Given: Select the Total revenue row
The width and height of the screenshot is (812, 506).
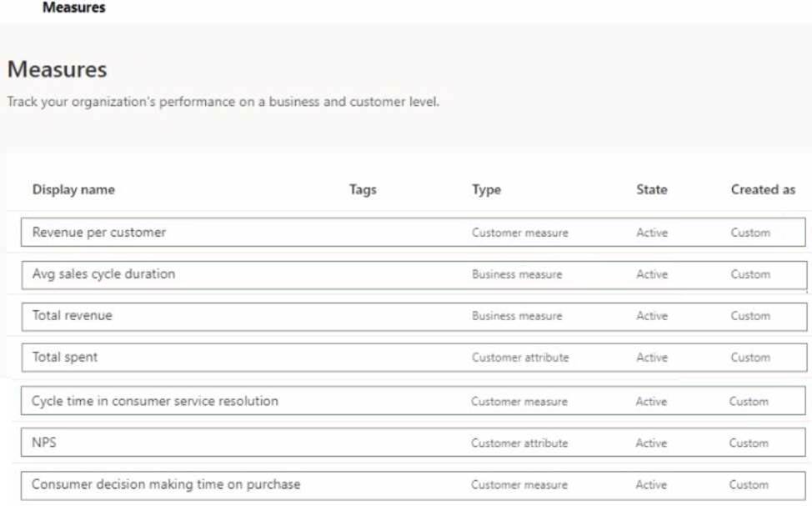Looking at the screenshot, I should tap(414, 317).
